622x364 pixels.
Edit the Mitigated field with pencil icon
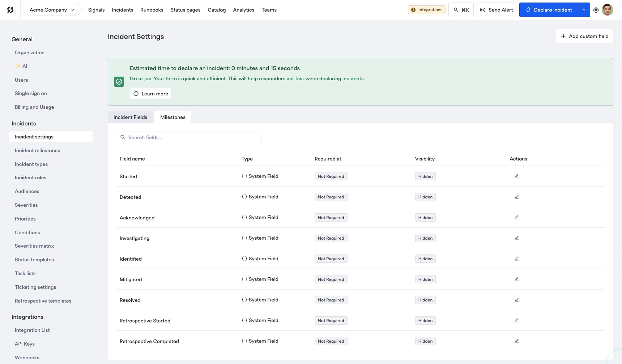click(x=517, y=279)
